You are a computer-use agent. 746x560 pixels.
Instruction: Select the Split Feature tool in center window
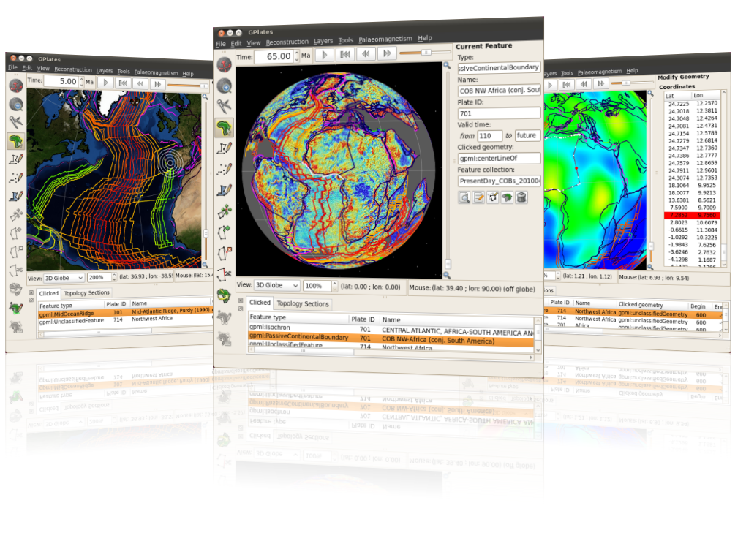click(224, 274)
